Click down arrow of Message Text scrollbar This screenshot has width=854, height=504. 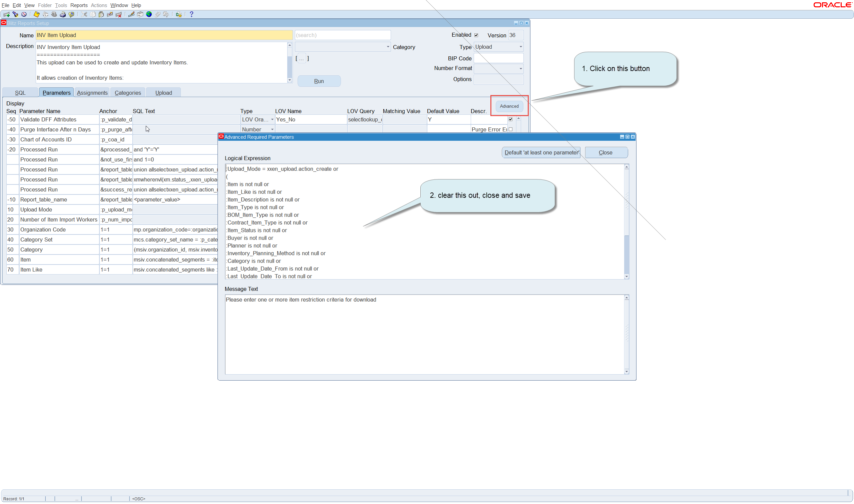pyautogui.click(x=626, y=372)
